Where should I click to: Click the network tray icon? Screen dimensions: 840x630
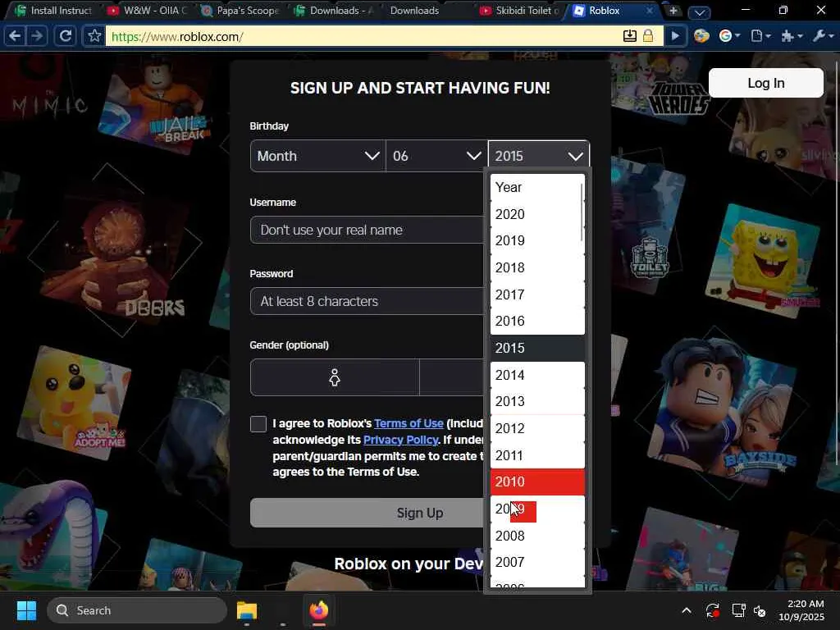(739, 610)
